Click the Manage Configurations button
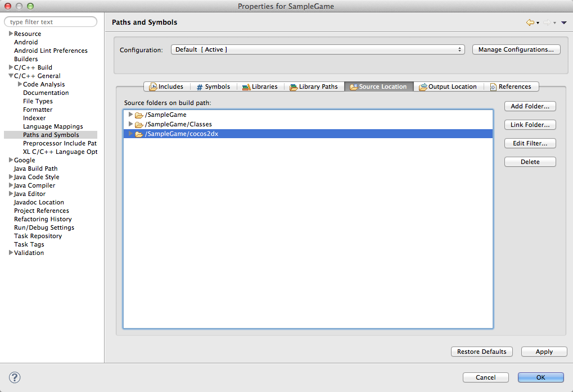 pyautogui.click(x=516, y=49)
